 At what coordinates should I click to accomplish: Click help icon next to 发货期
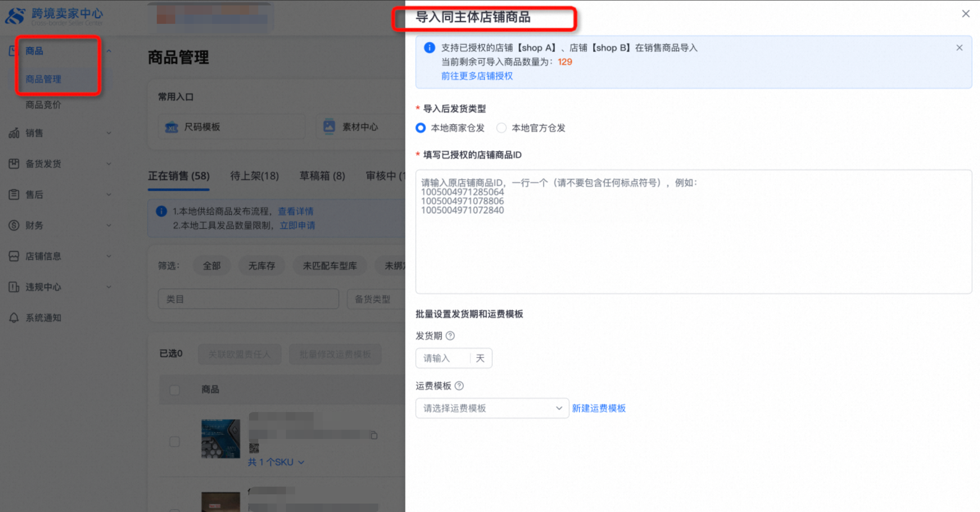pos(450,336)
